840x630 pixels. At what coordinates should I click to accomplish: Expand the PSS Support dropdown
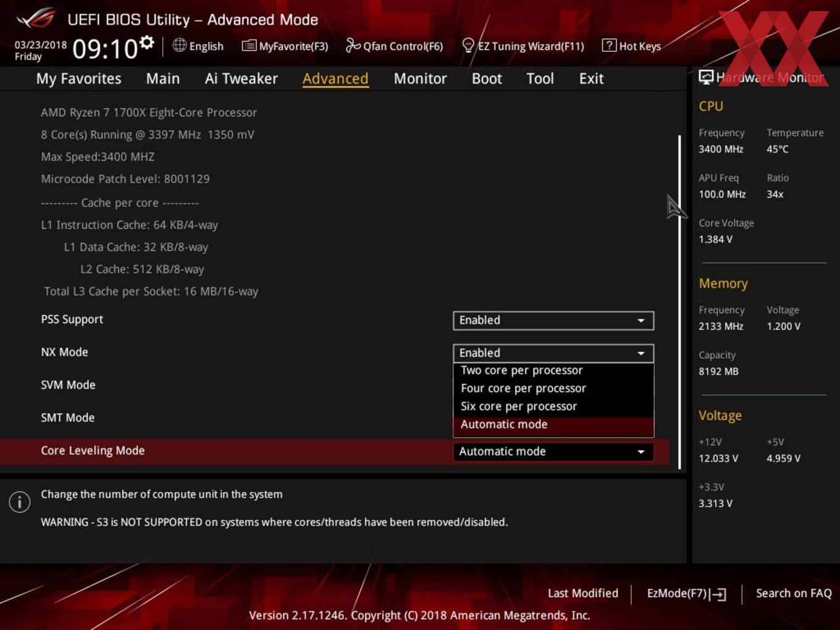point(553,321)
